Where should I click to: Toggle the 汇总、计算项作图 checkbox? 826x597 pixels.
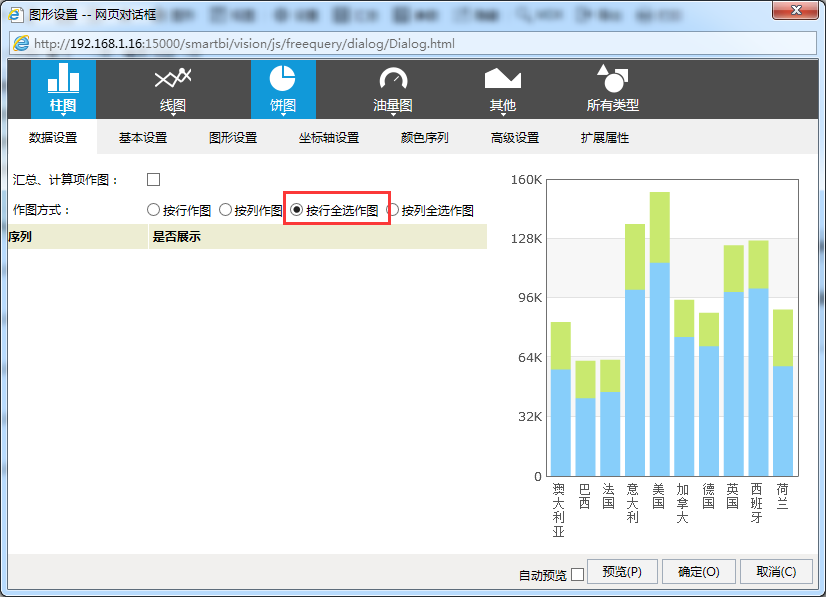153,180
